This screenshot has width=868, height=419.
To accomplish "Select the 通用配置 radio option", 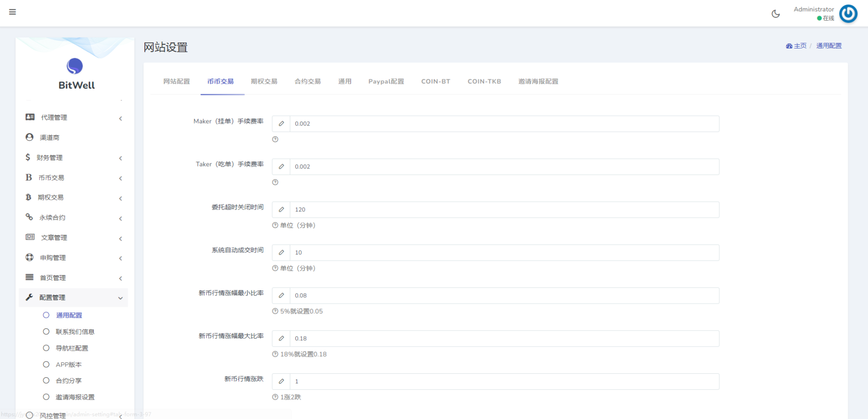I will click(x=46, y=315).
